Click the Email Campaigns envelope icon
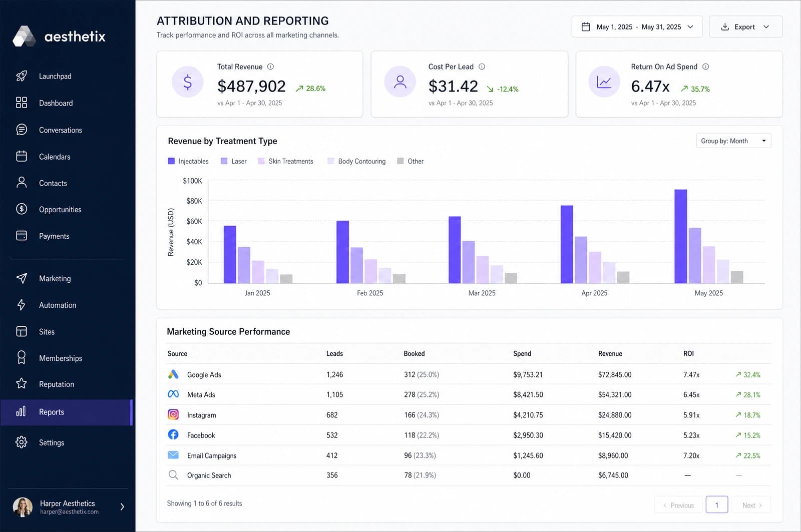Image resolution: width=801 pixels, height=532 pixels. pos(173,455)
